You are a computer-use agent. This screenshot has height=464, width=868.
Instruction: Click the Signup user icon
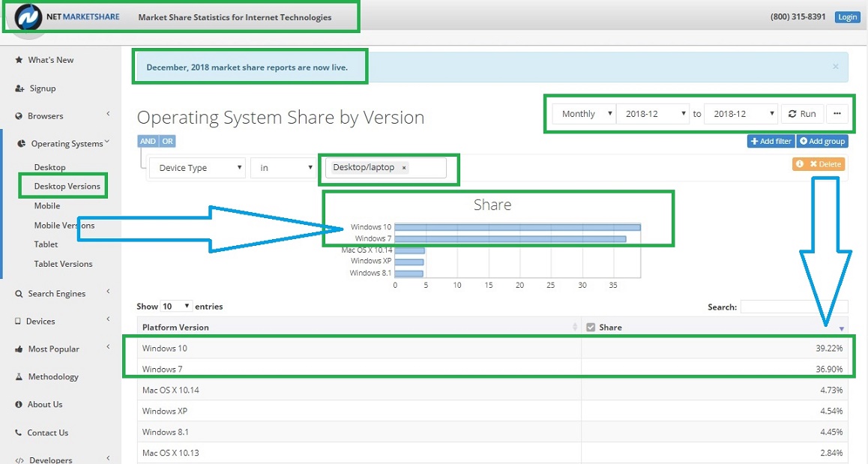[x=19, y=88]
